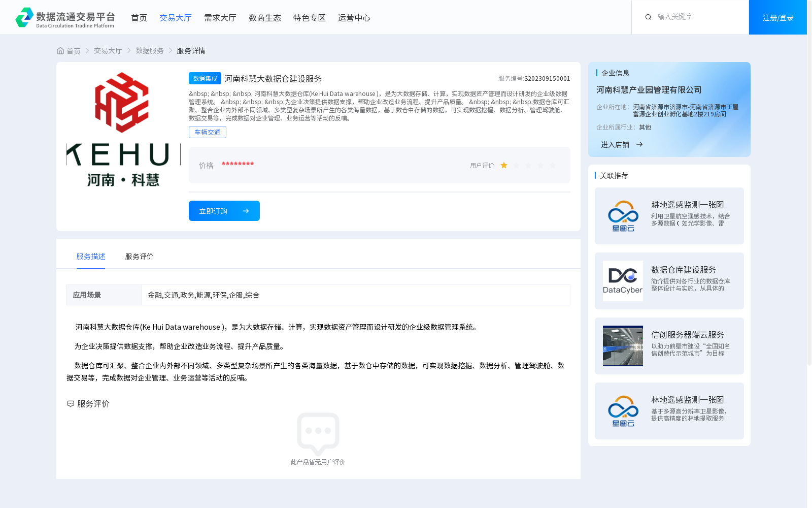
Task: Click the comment icon beside 服务评价 heading
Action: coord(71,404)
